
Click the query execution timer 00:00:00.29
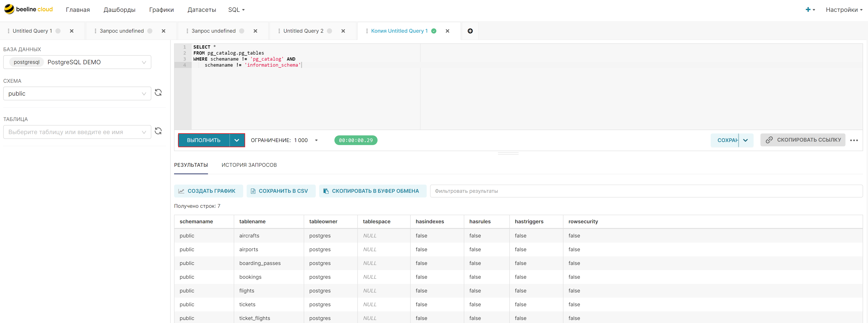[x=356, y=140]
